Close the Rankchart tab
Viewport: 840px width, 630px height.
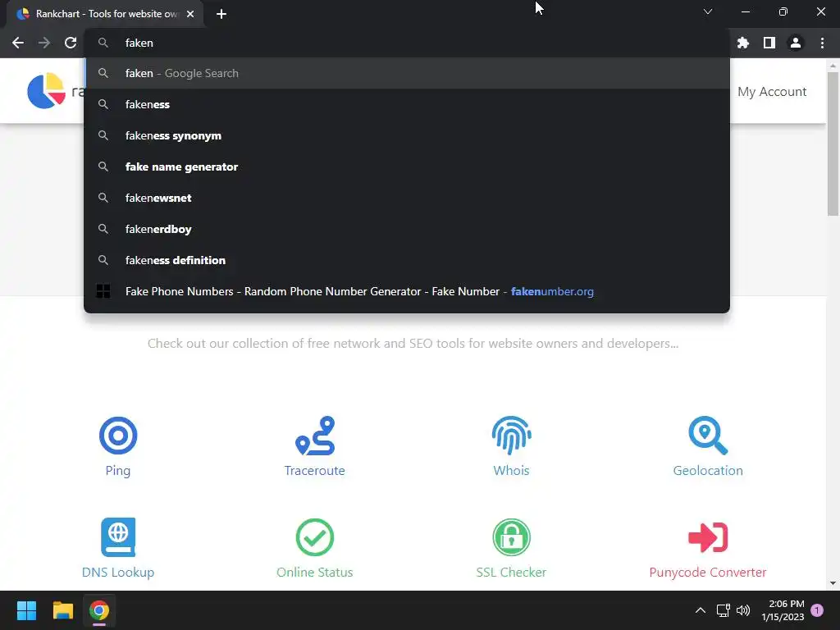(190, 14)
